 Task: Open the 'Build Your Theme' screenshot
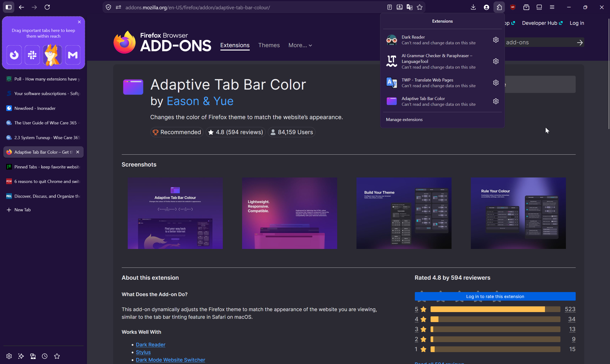404,213
